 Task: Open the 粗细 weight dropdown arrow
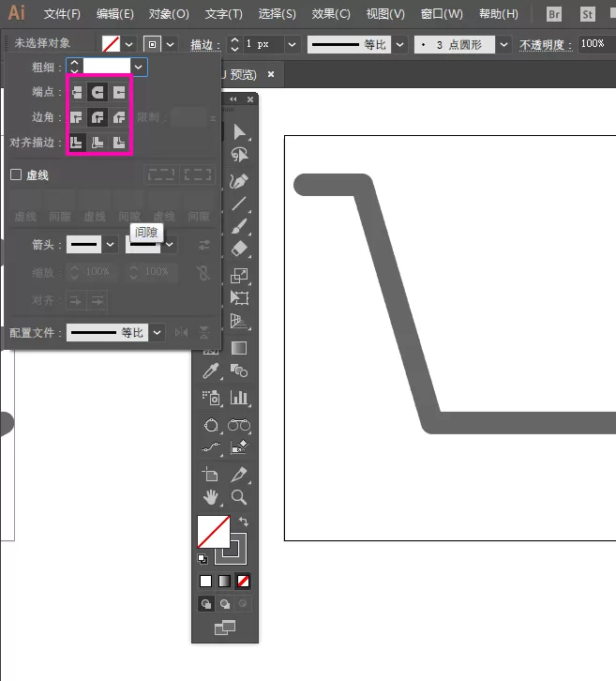coord(139,67)
